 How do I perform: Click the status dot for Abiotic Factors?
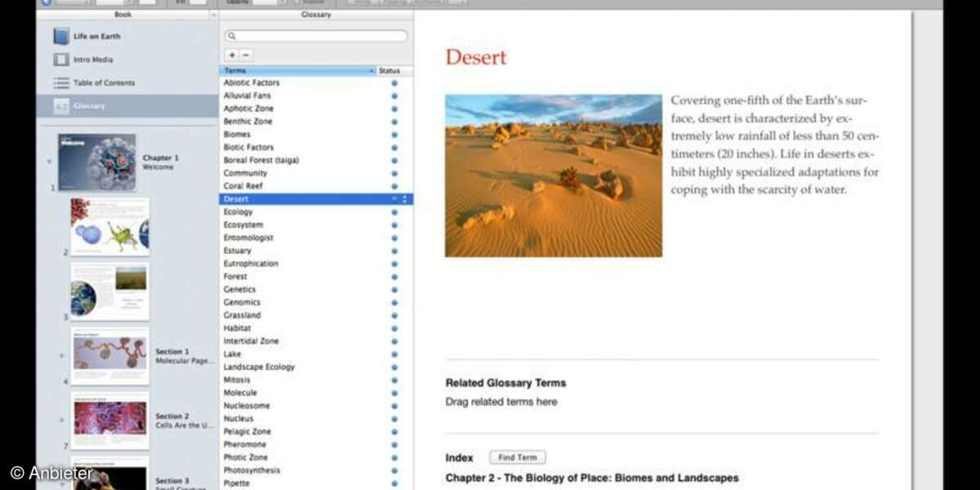[394, 83]
